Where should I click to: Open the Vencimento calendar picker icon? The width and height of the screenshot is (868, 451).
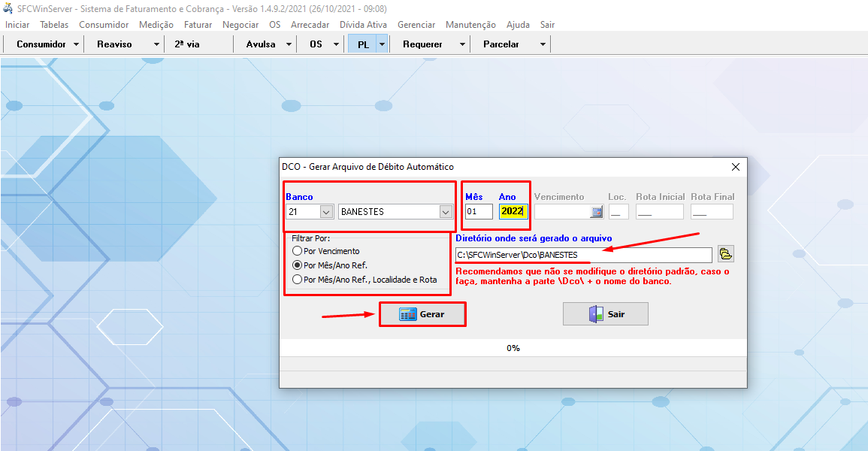pyautogui.click(x=597, y=212)
